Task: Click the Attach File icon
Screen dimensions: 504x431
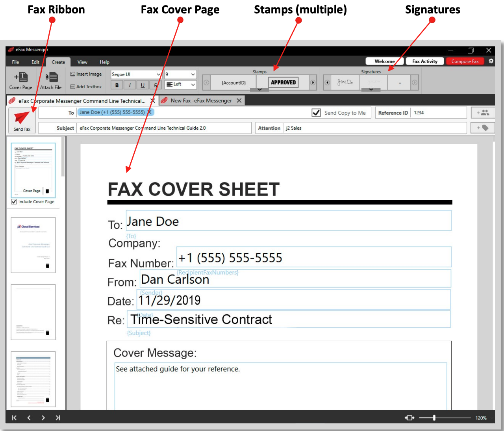Action: (x=51, y=80)
